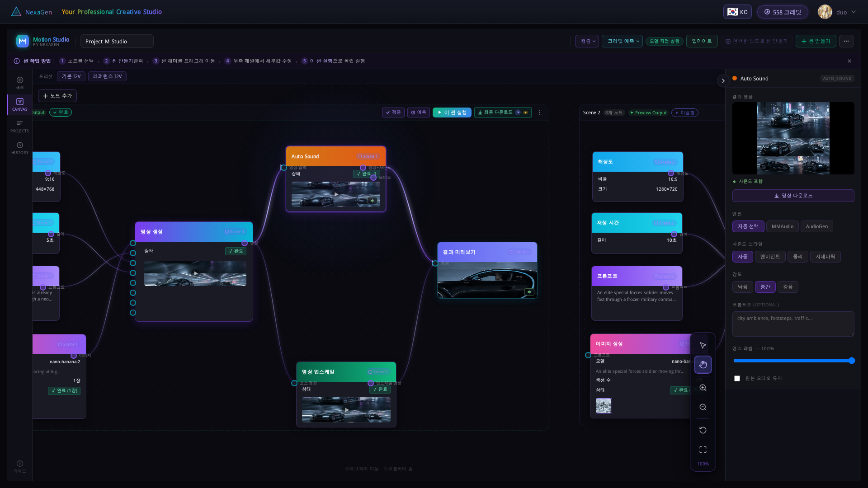This screenshot has width=868, height=488.
Task: Zoom in on the canvas
Action: 703,388
